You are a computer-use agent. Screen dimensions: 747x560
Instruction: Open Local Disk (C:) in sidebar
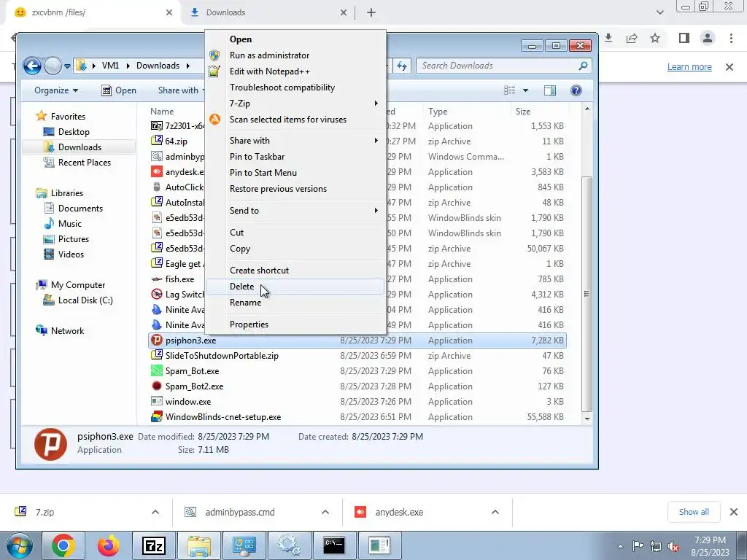tap(85, 300)
